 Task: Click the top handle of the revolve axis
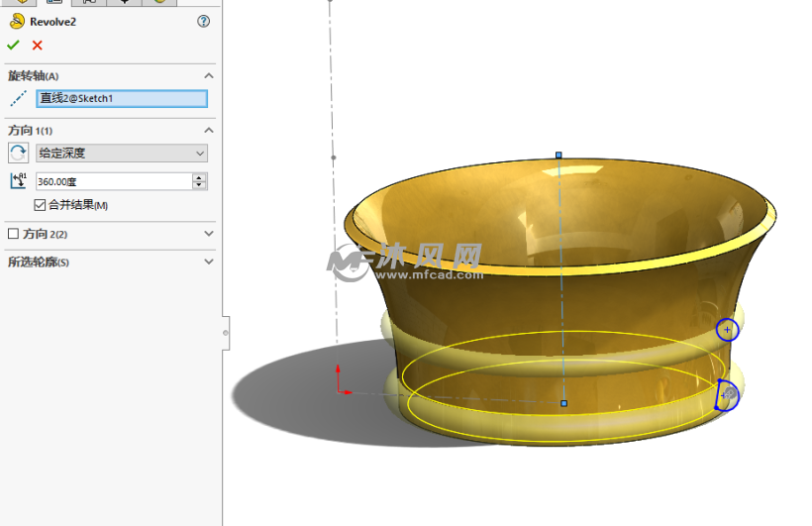pyautogui.click(x=558, y=155)
